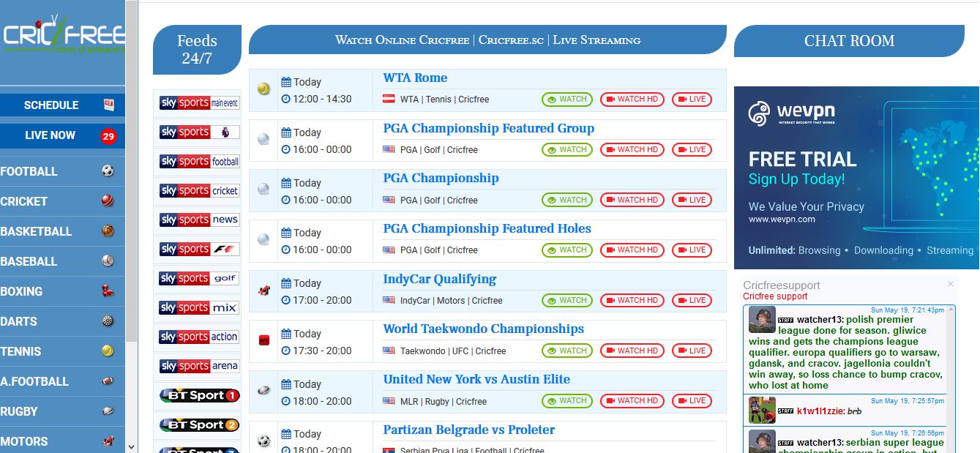
Task: Click LIVE for WTA Rome
Action: tap(692, 100)
